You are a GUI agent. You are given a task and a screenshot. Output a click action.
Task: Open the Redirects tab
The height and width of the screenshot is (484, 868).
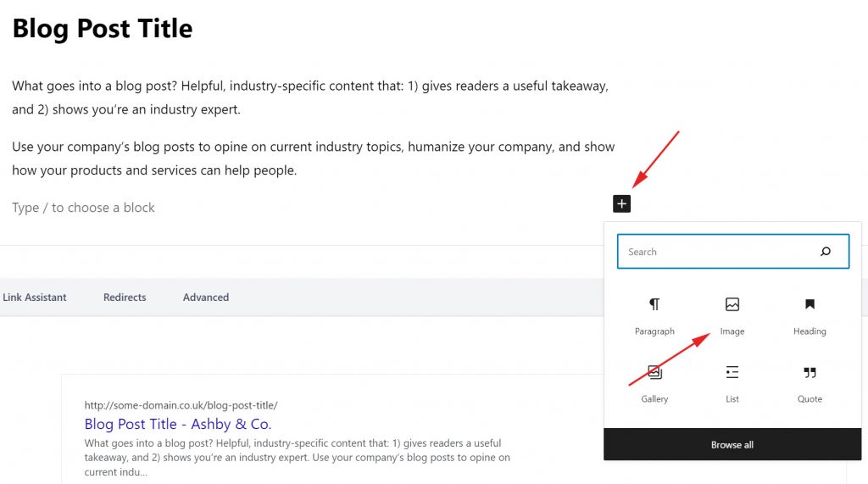click(125, 298)
